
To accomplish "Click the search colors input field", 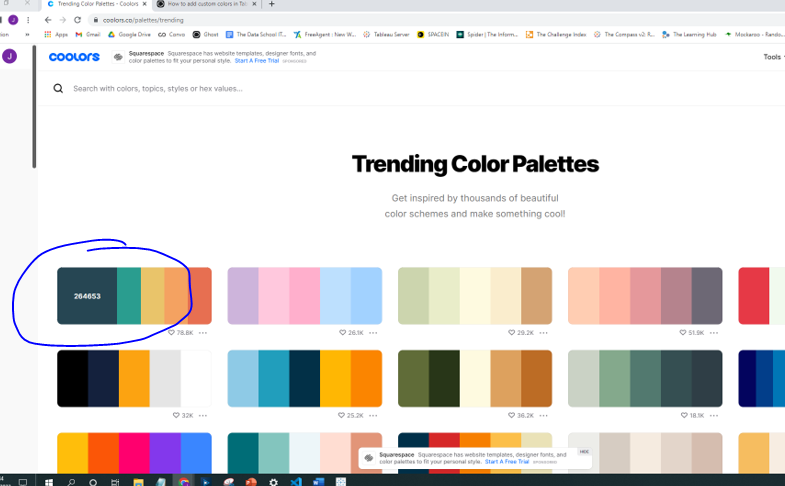I will [300, 88].
